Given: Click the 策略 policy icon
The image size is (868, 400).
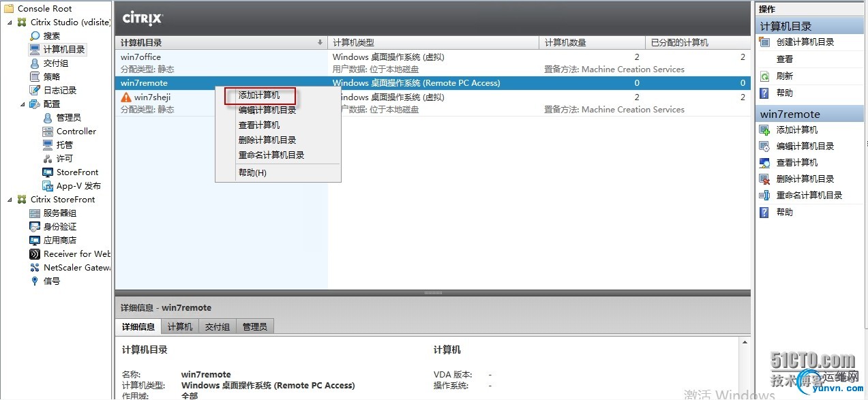Looking at the screenshot, I should [35, 76].
